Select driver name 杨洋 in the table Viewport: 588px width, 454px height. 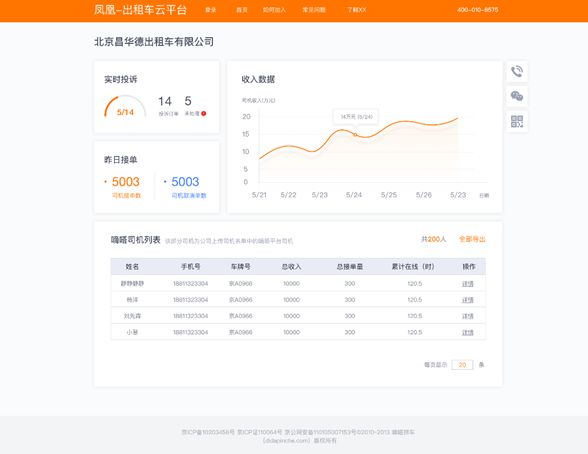(132, 300)
